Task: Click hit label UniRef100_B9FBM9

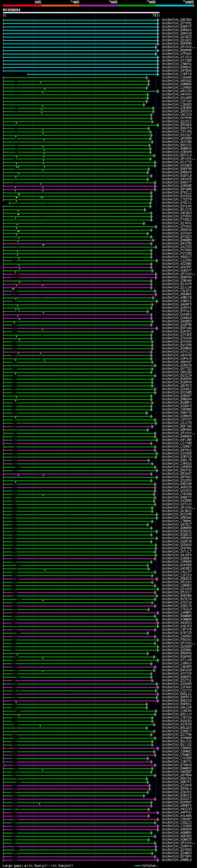Action: pyautogui.click(x=176, y=43)
